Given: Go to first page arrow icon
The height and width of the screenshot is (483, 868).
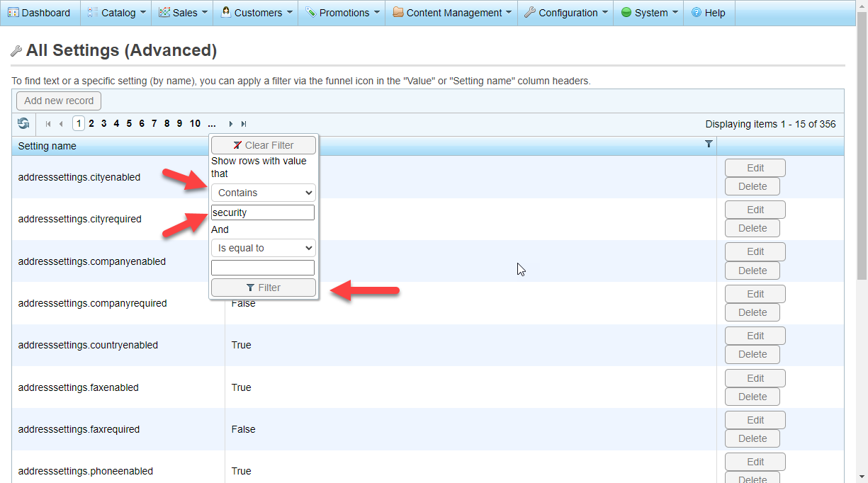Looking at the screenshot, I should [48, 124].
